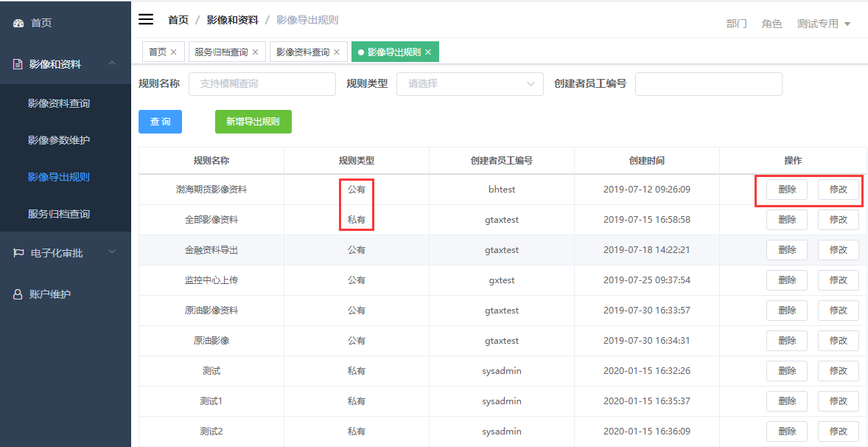Click the 首页 breadcrumb link

178,21
